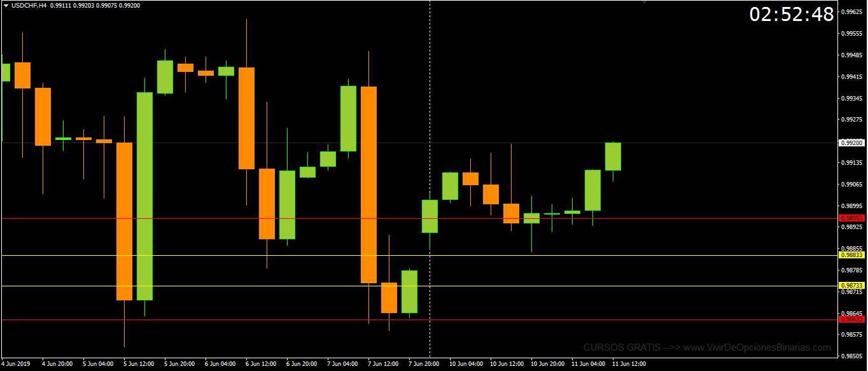
Task: Click the VivirDeOpcionesBinarias.com watermark link
Action: pos(757,348)
